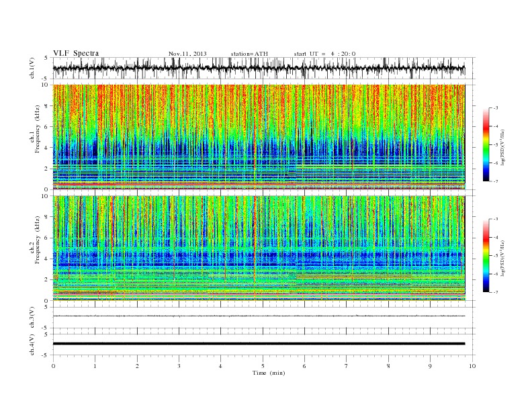Click the "ch.1(V)" waveform axis label
This screenshot has height=411, width=532.
pos(32,68)
